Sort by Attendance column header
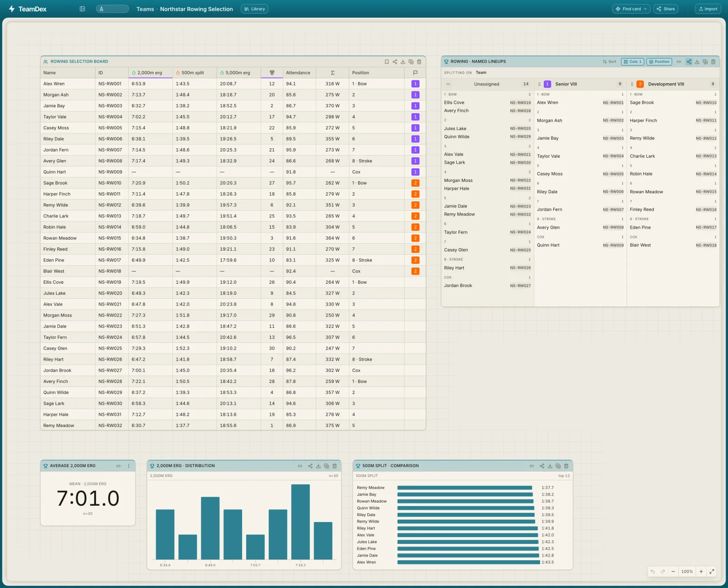 (299, 73)
